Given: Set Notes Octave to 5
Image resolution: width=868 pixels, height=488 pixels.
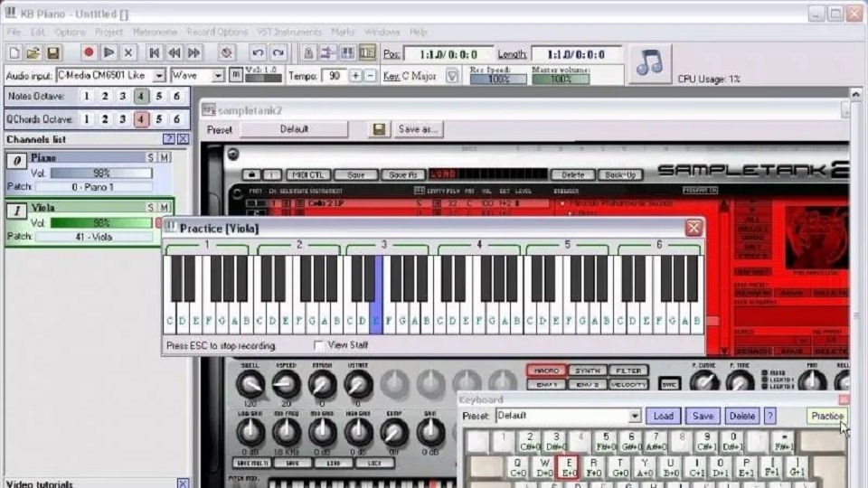Looking at the screenshot, I should pos(159,97).
